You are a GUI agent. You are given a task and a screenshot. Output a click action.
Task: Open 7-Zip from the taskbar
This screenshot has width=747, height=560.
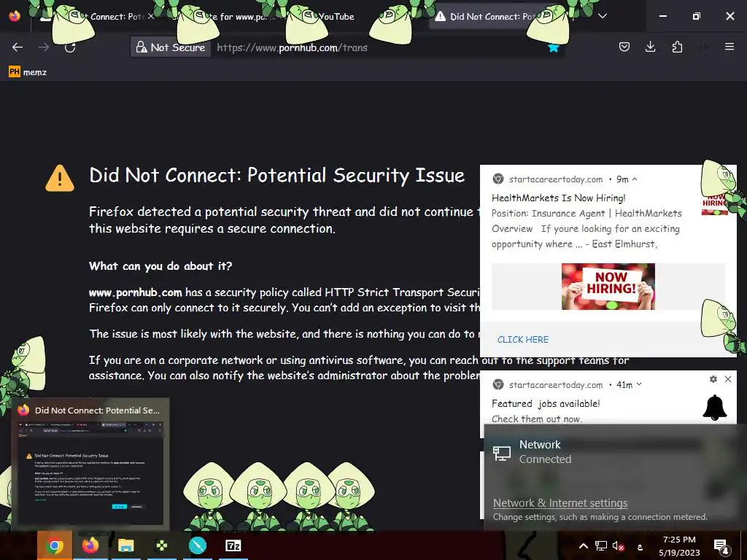pyautogui.click(x=233, y=545)
